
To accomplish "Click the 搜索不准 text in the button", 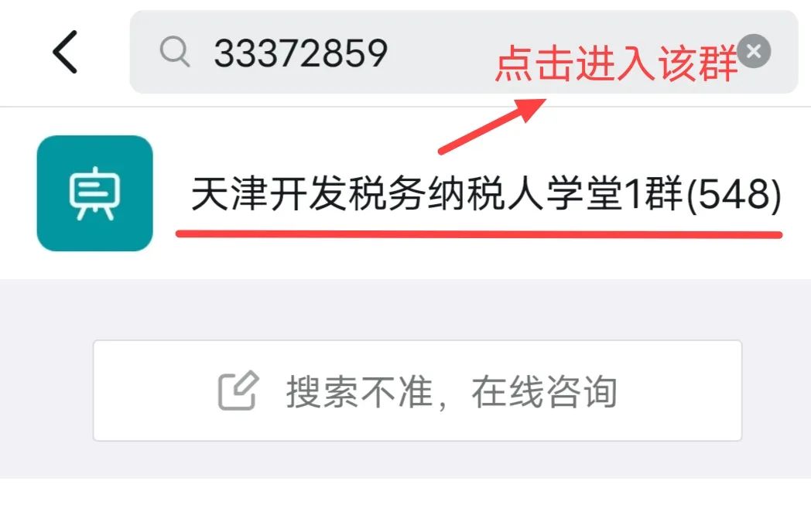I will coord(359,391).
